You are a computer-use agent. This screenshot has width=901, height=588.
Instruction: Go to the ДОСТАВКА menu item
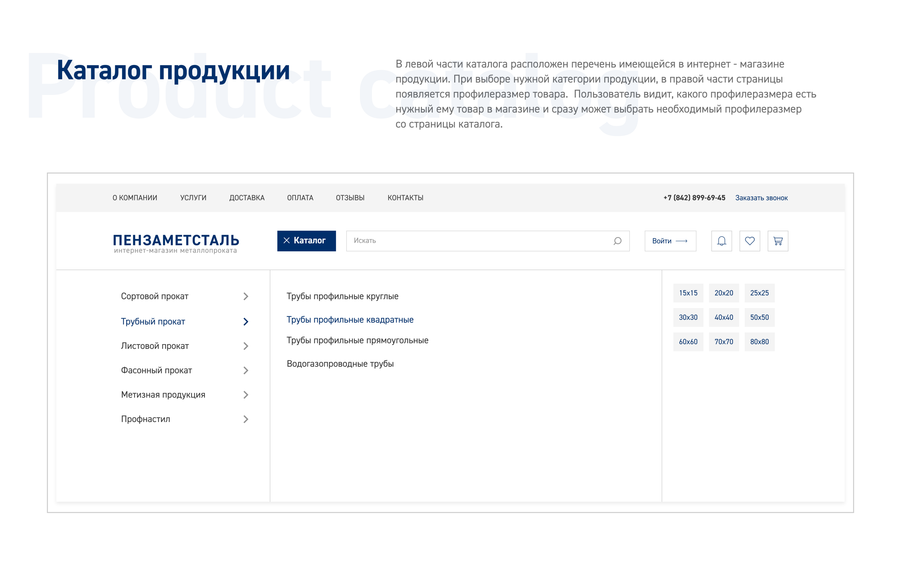(247, 198)
